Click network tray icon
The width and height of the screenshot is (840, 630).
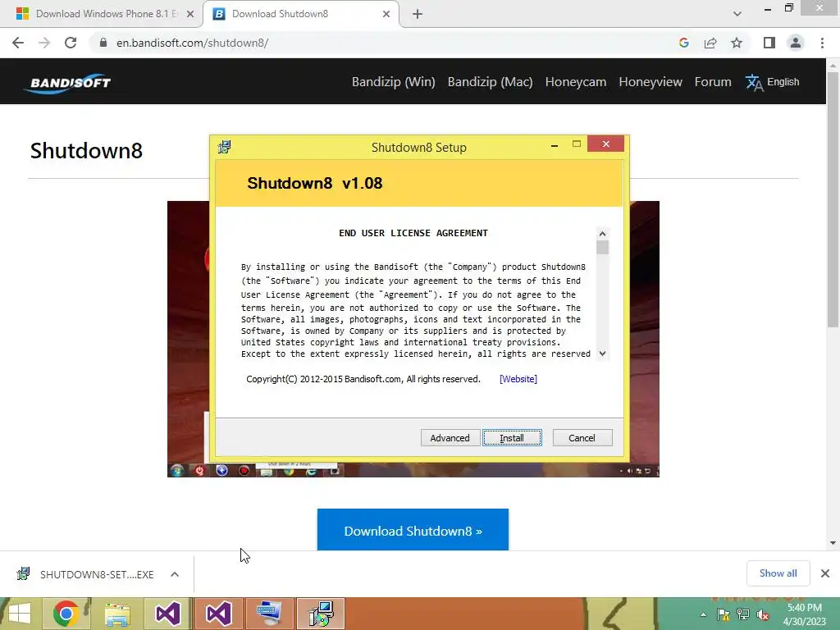(743, 614)
